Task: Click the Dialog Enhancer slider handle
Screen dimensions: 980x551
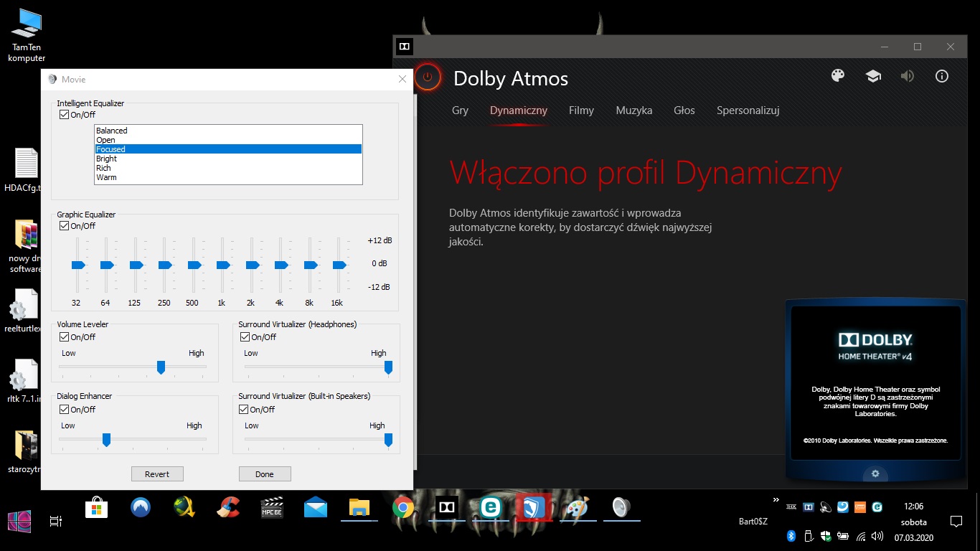Action: [x=106, y=440]
